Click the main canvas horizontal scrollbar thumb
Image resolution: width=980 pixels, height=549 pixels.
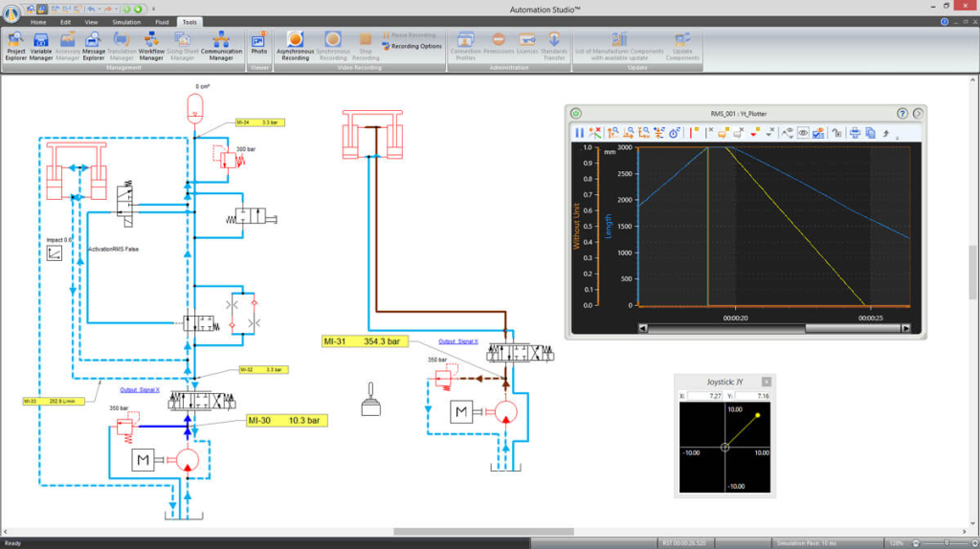[x=483, y=532]
